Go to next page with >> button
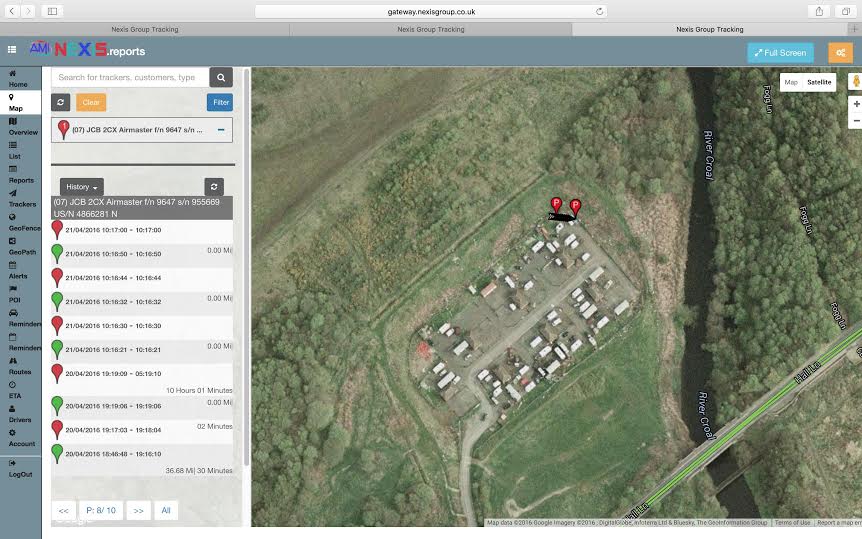 [139, 510]
